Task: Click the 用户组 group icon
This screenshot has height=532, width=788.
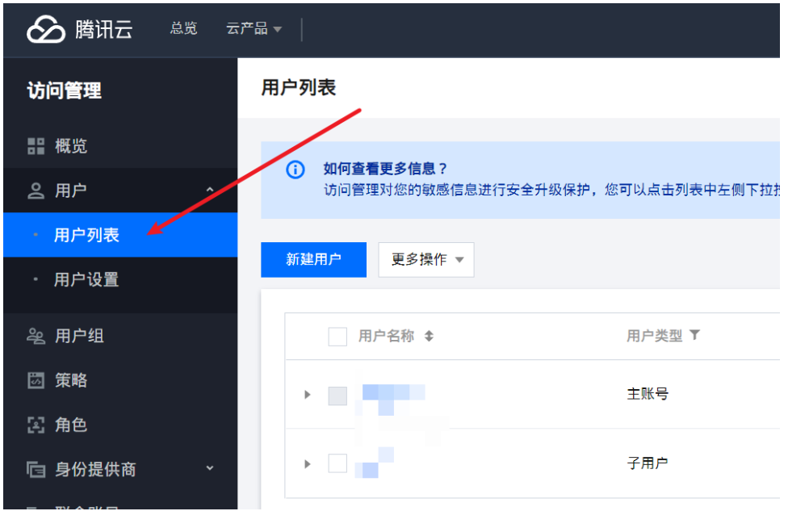Action: (36, 336)
